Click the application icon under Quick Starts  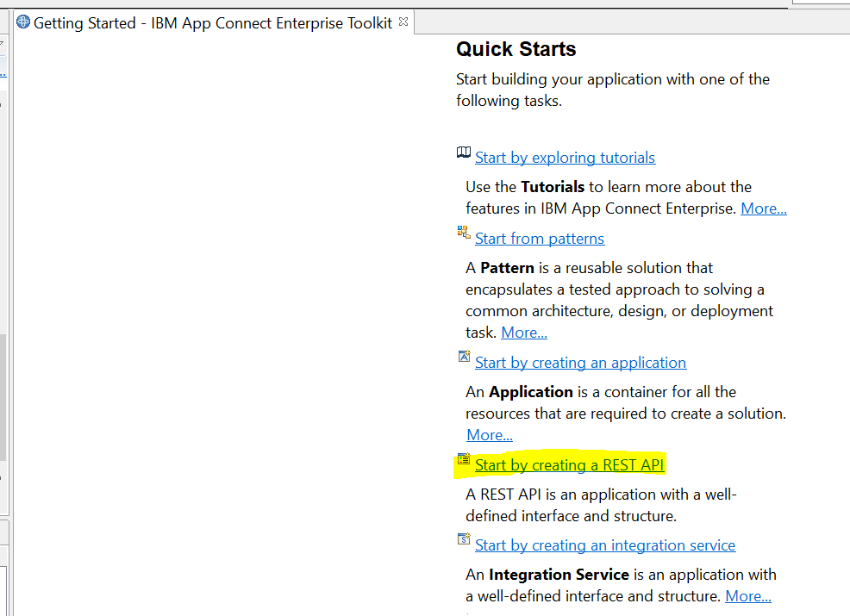(464, 357)
